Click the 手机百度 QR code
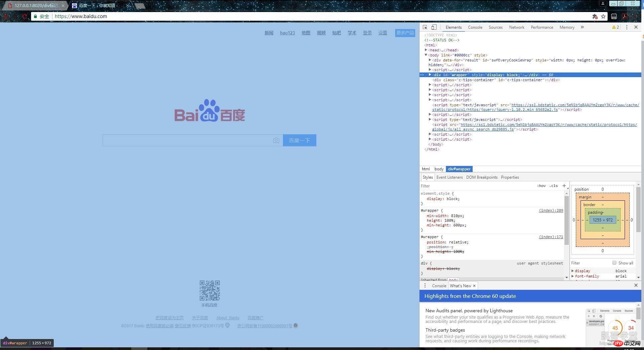Screen dimensions: 644x350 pyautogui.click(x=210, y=291)
